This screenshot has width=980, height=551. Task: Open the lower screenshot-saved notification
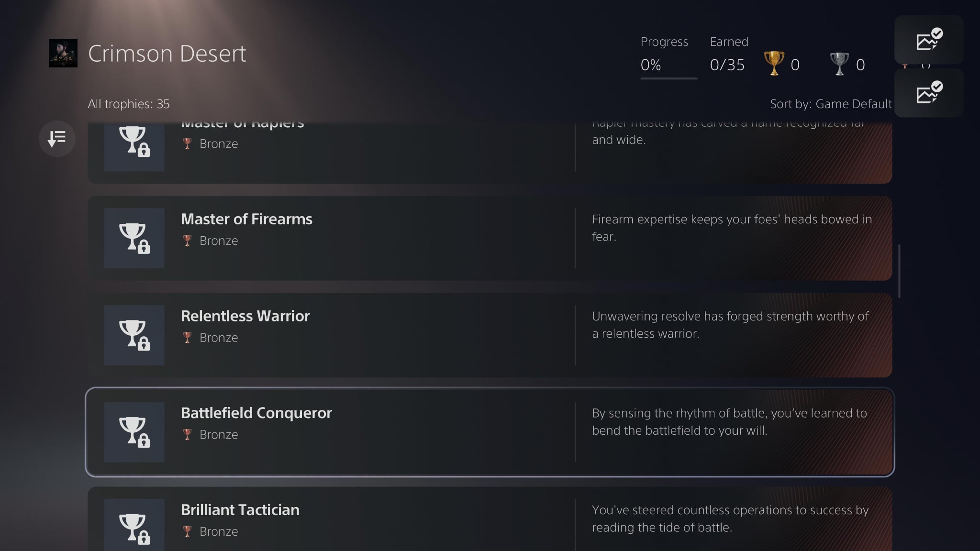tap(928, 93)
